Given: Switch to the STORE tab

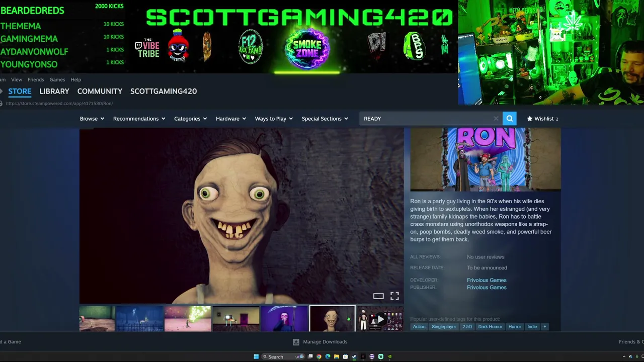Looking at the screenshot, I should pyautogui.click(x=20, y=92).
